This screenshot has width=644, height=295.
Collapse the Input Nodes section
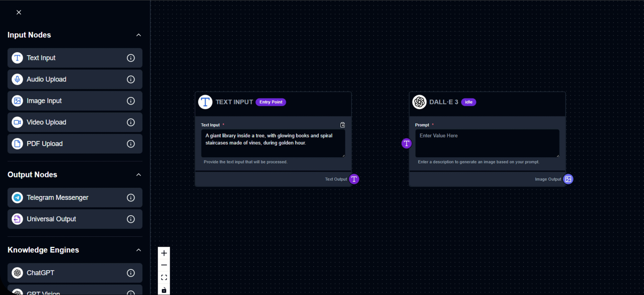coord(139,35)
